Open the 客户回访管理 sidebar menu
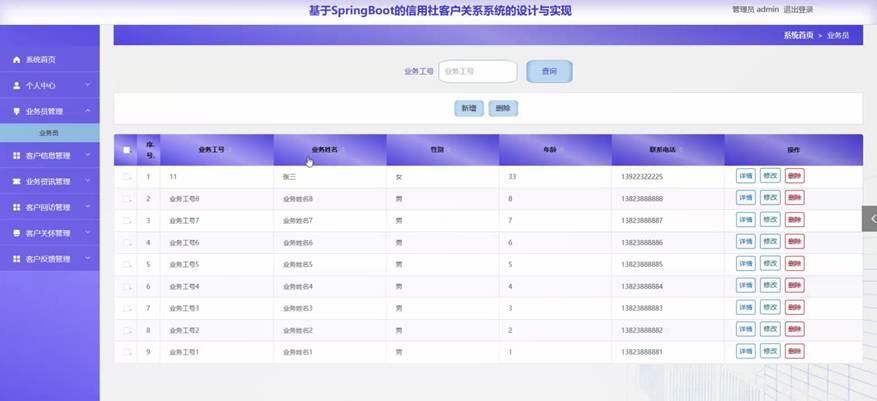The image size is (877, 401). (50, 207)
